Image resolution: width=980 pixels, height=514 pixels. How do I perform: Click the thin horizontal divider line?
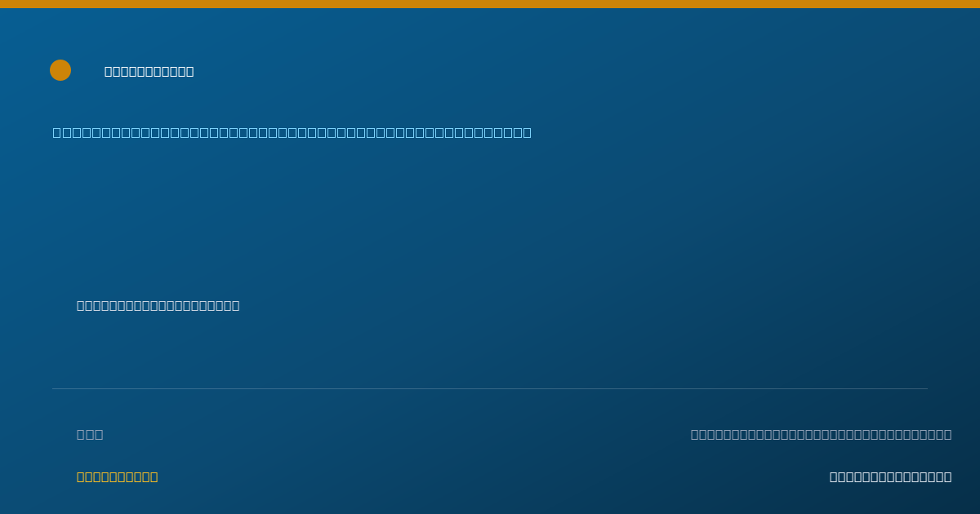(x=490, y=388)
